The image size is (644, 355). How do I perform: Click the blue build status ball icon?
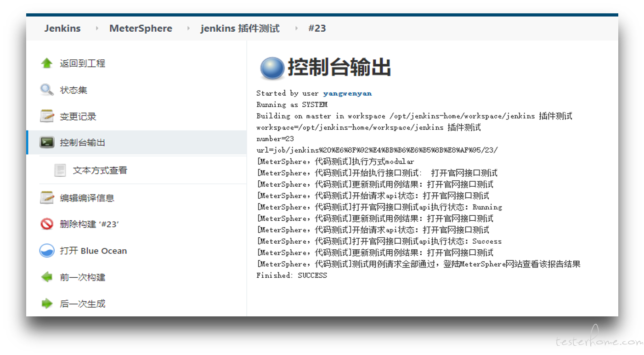272,69
